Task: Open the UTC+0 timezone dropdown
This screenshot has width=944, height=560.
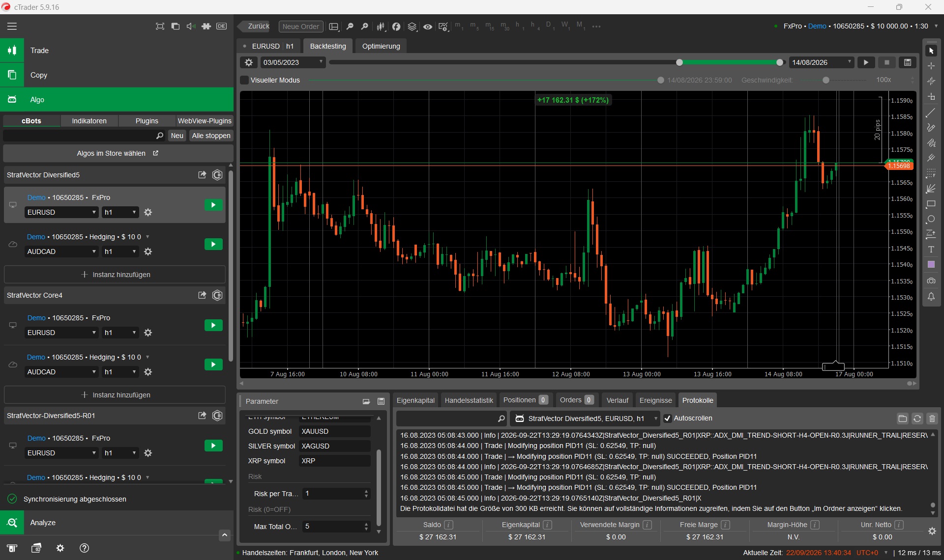Action: pos(872,553)
